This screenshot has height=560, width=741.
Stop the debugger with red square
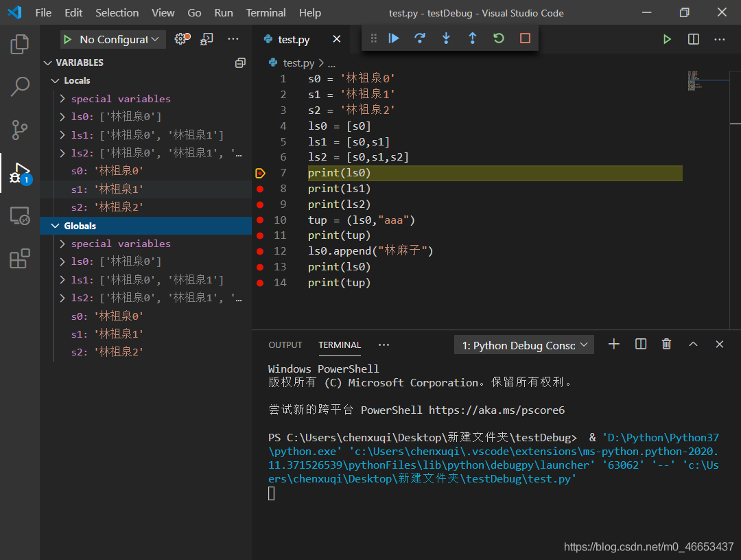[525, 38]
